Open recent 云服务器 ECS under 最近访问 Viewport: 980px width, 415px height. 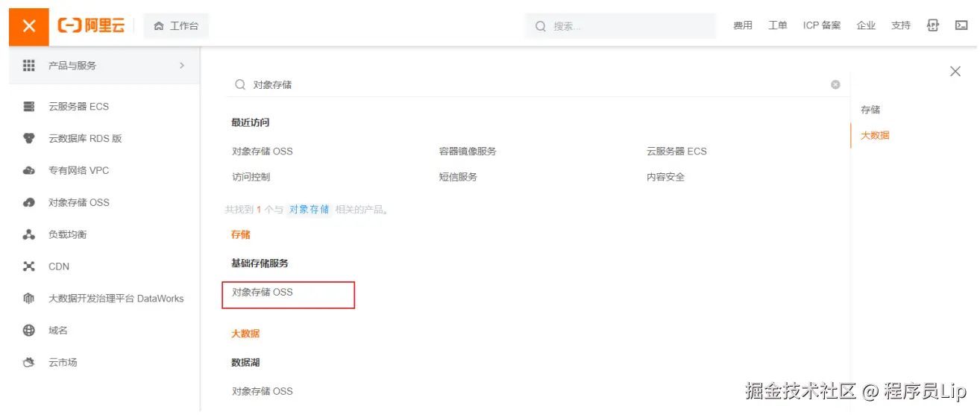676,152
